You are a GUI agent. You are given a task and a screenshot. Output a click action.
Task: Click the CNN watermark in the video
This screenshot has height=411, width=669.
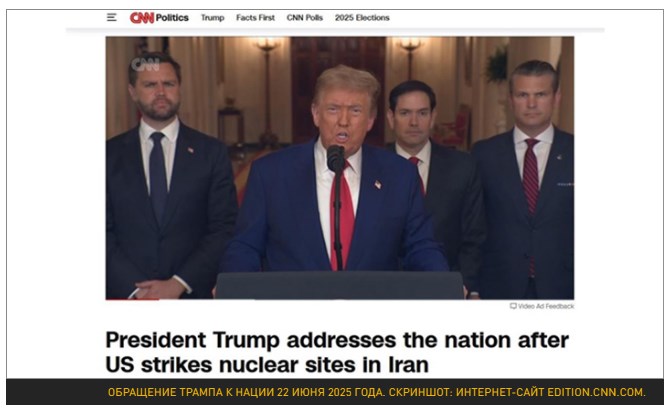coord(145,64)
